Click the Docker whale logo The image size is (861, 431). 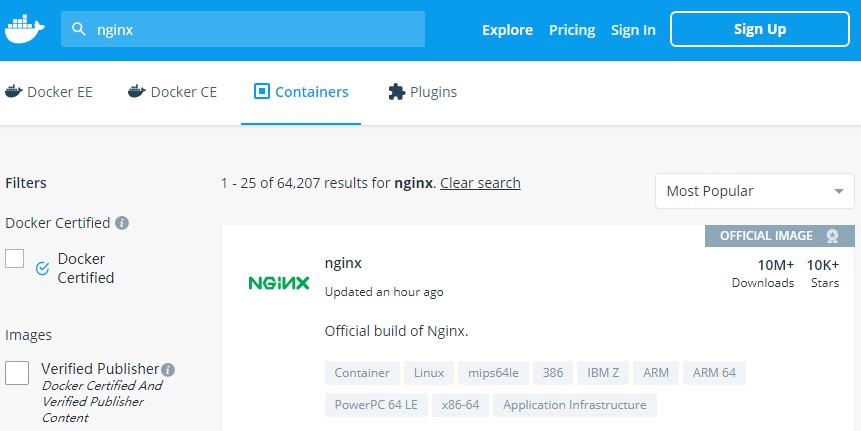coord(25,29)
